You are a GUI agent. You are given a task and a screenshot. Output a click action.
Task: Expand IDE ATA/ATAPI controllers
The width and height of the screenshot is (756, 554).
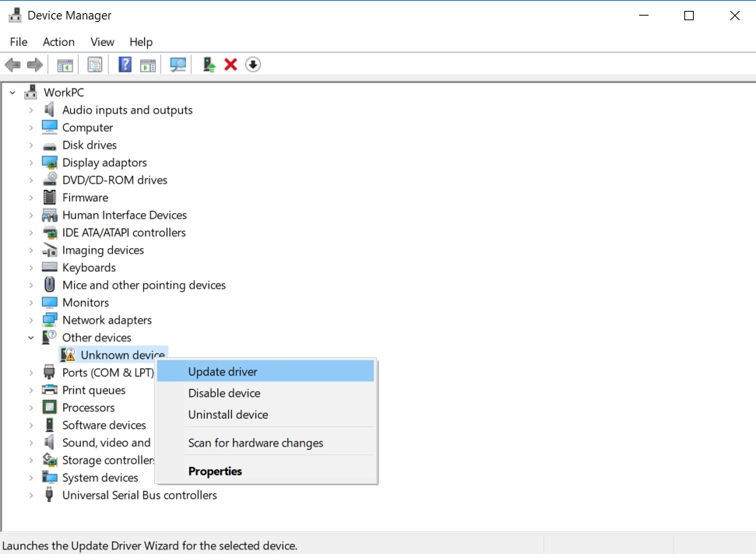[31, 233]
